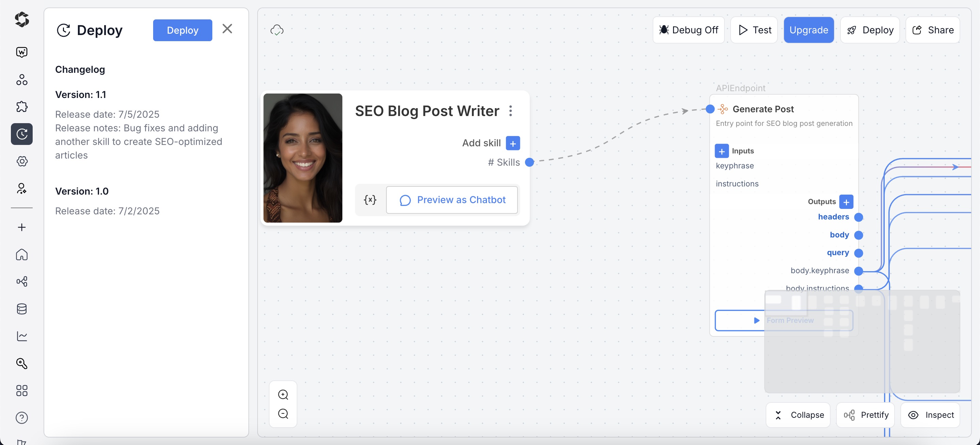
Task: Open the SEO Blog Post Writer options menu
Action: [511, 111]
